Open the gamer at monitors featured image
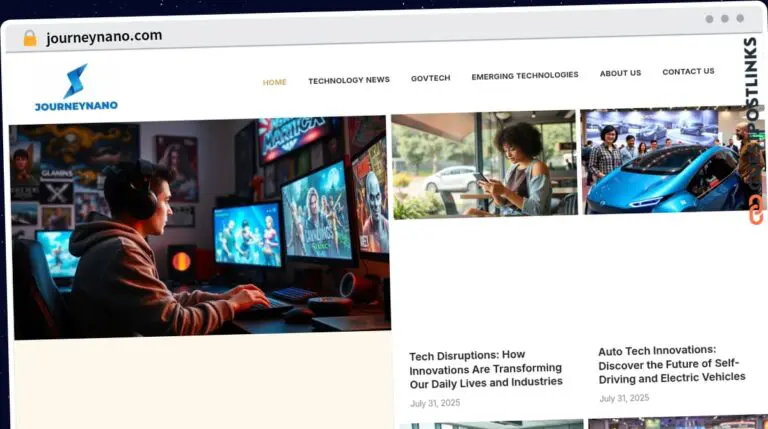The image size is (768, 429). tap(200, 228)
